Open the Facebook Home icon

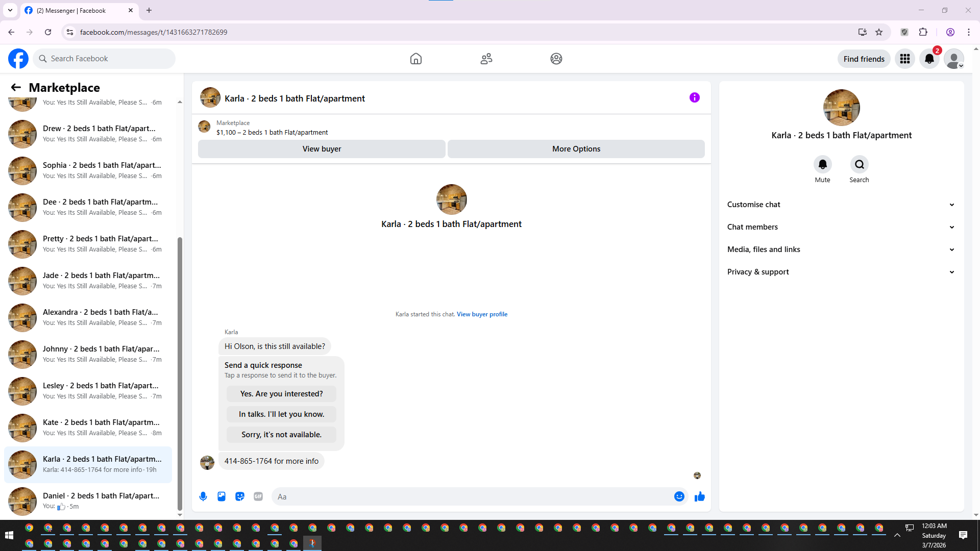click(415, 59)
